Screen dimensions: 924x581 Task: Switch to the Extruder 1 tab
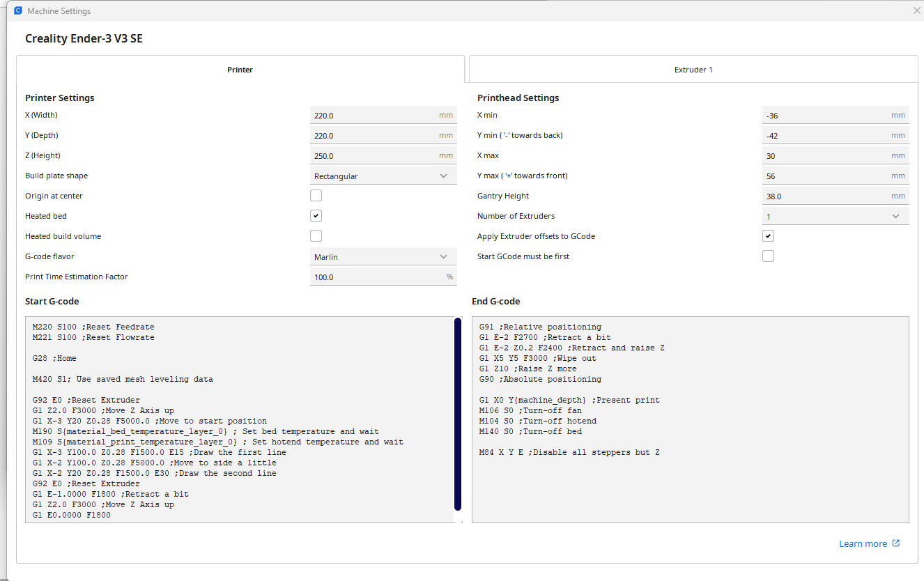pos(693,70)
